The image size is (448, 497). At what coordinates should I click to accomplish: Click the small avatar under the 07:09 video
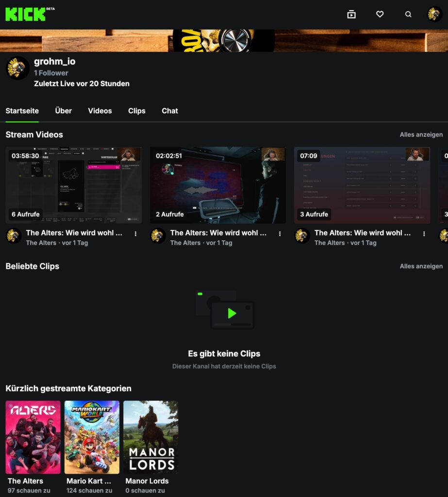pyautogui.click(x=302, y=236)
